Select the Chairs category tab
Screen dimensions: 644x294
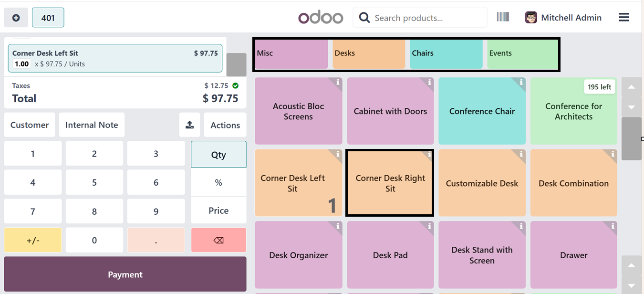tap(446, 53)
